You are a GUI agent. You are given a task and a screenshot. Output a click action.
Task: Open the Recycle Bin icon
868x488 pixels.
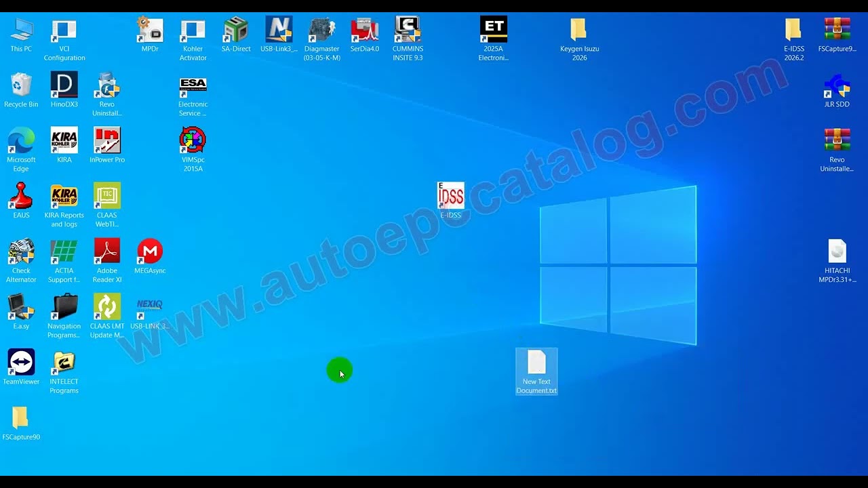click(21, 90)
